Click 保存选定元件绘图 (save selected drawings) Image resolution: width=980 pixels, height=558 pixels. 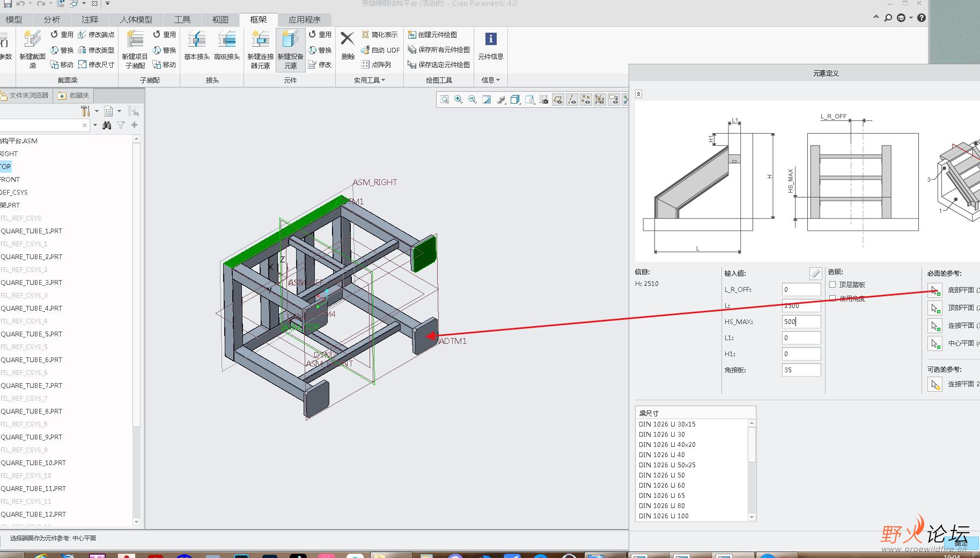pos(439,64)
